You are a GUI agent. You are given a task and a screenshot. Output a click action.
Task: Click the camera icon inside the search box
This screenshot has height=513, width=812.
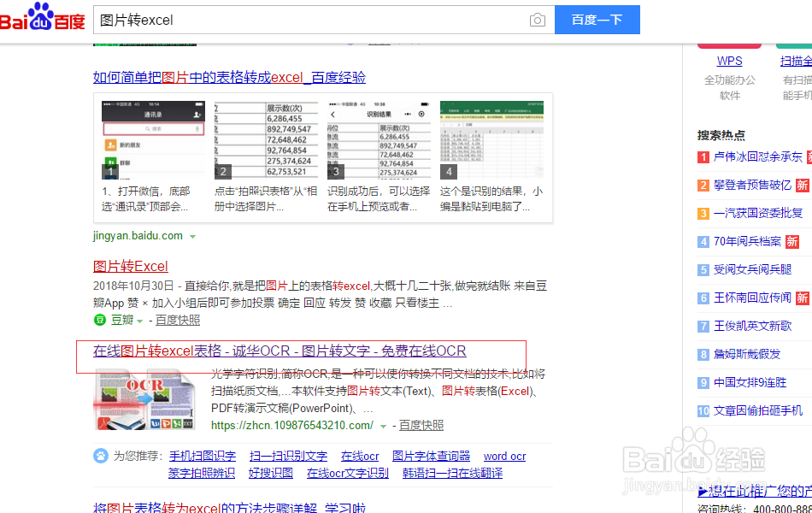(537, 19)
